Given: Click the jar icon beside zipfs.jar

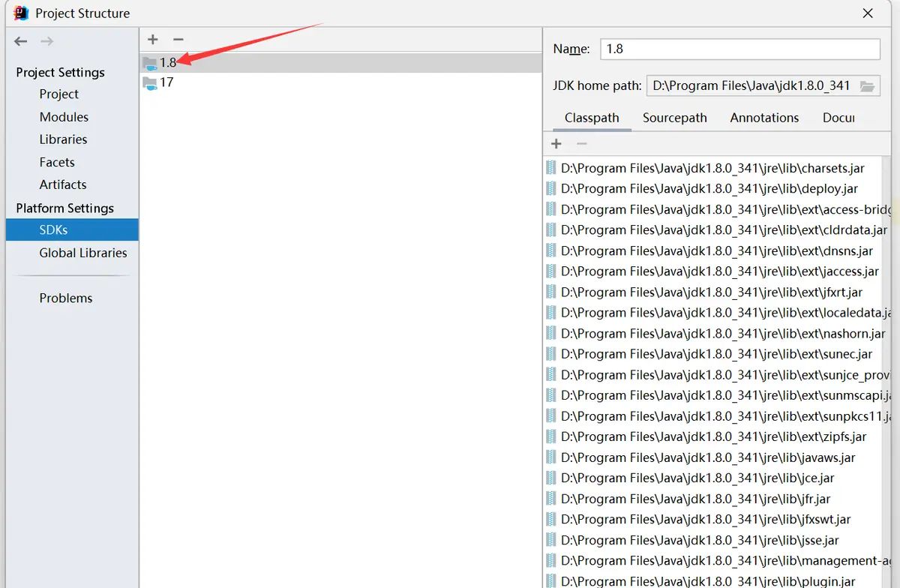Looking at the screenshot, I should click(551, 436).
